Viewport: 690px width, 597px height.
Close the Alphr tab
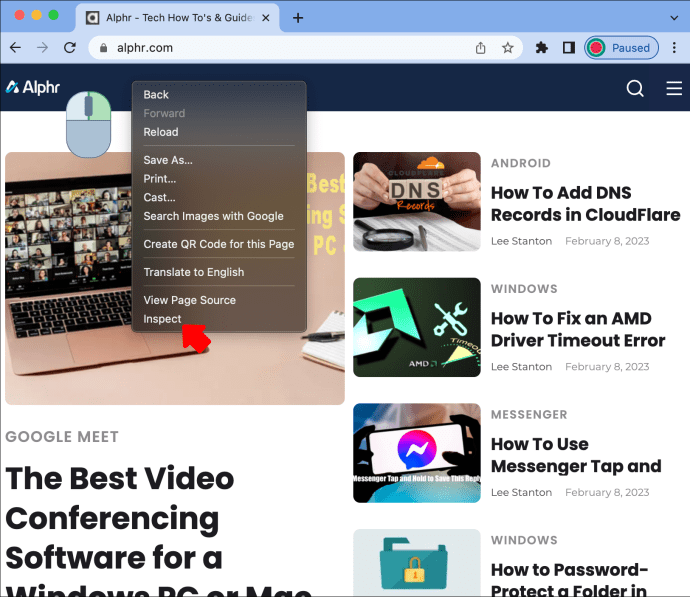coord(265,18)
